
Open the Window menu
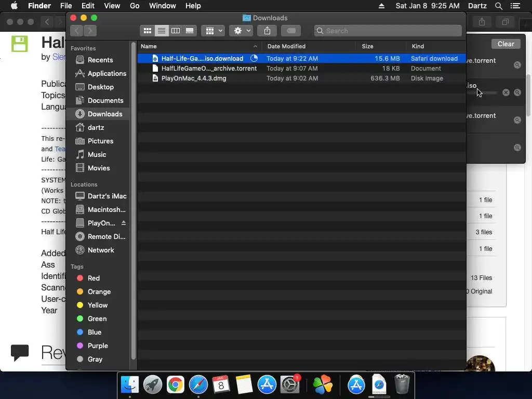[163, 6]
